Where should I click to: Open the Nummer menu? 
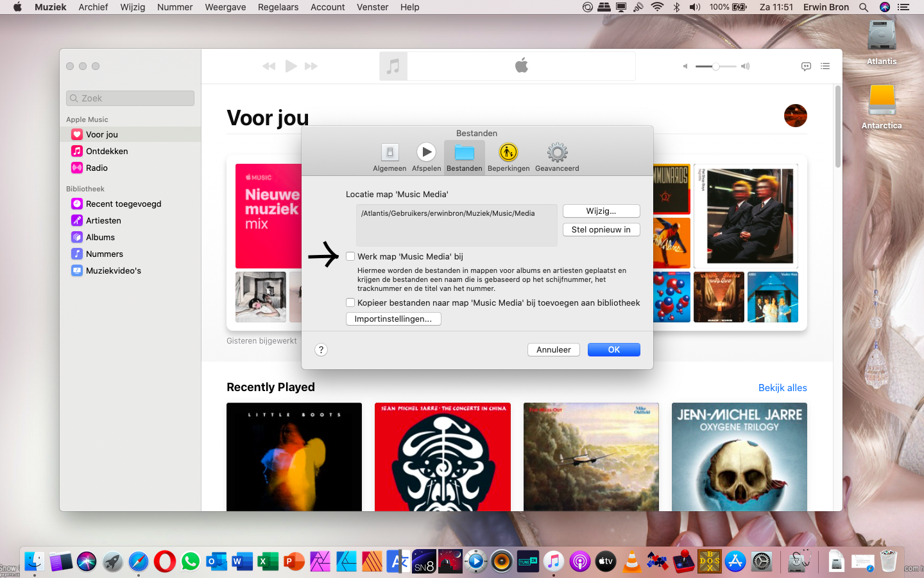pyautogui.click(x=175, y=7)
